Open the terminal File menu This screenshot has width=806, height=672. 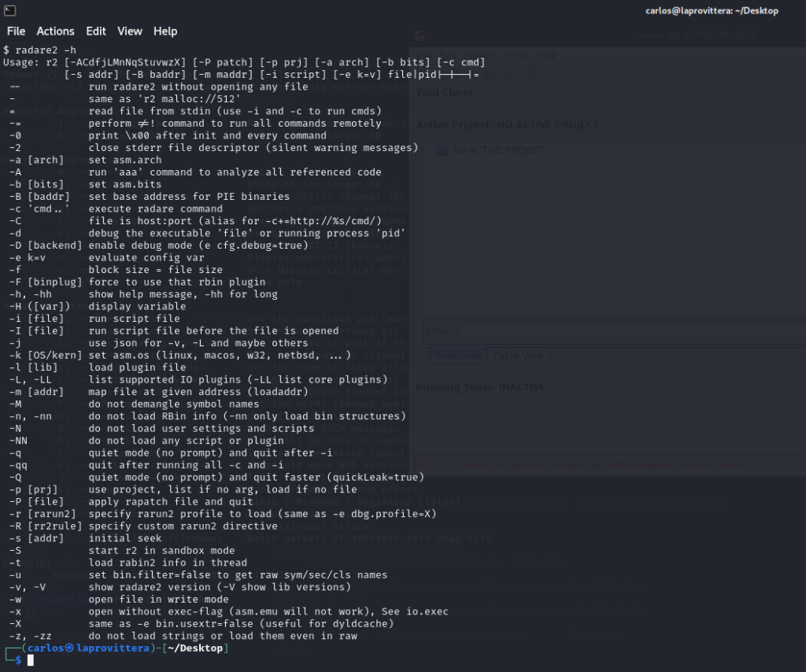pos(16,31)
